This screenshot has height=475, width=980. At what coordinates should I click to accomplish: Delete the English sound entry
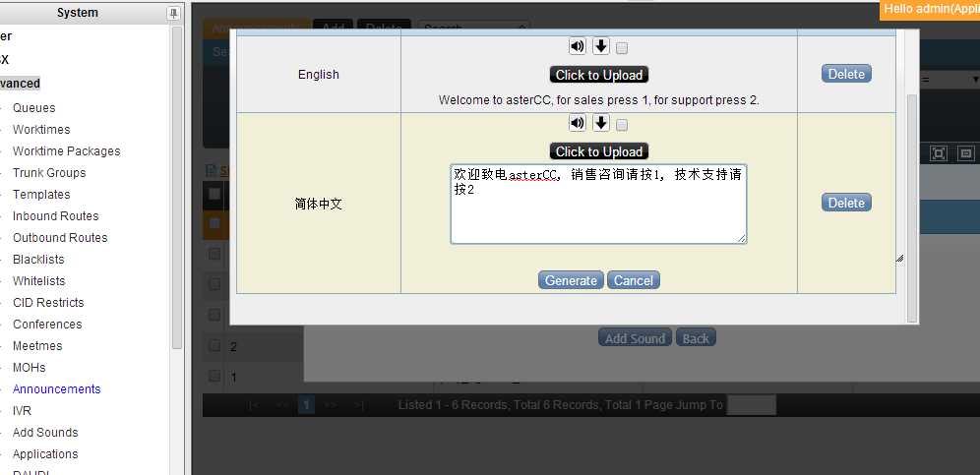[x=845, y=74]
